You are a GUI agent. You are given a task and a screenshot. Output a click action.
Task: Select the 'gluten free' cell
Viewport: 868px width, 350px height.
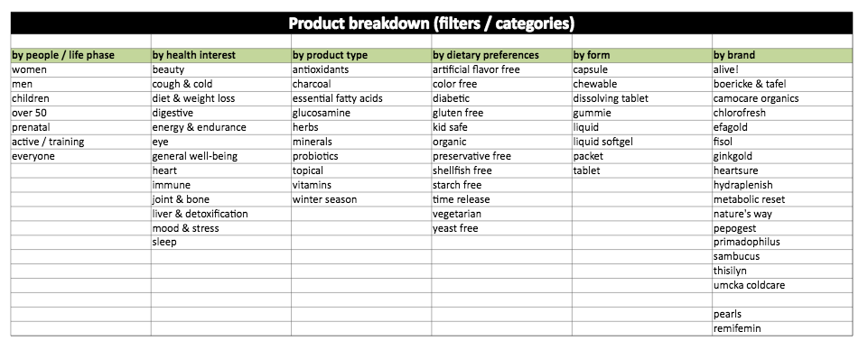coord(501,113)
